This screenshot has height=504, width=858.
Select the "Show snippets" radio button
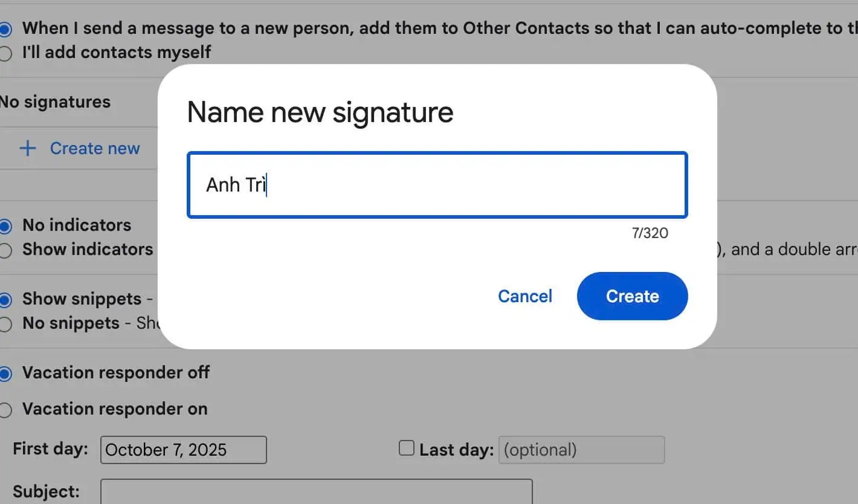pyautogui.click(x=5, y=300)
